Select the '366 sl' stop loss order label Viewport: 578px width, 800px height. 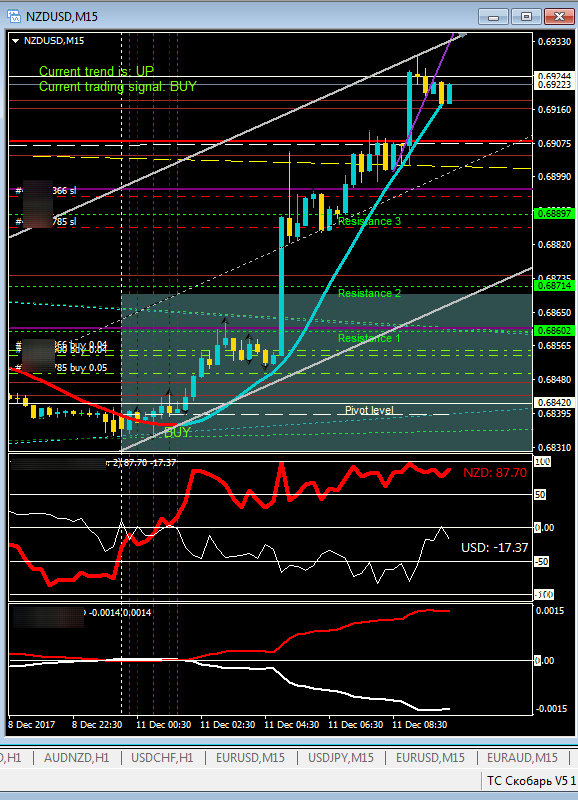pos(64,191)
